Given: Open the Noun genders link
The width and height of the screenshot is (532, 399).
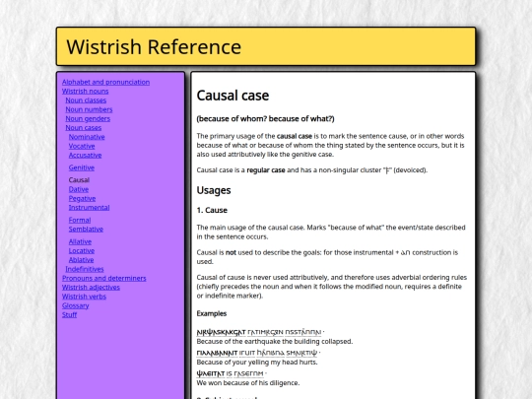Looking at the screenshot, I should pos(88,119).
